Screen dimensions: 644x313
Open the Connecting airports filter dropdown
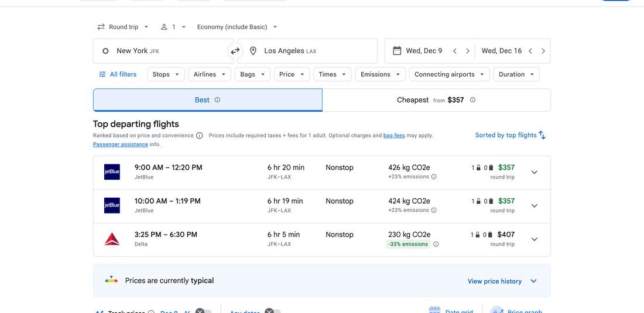pyautogui.click(x=449, y=74)
